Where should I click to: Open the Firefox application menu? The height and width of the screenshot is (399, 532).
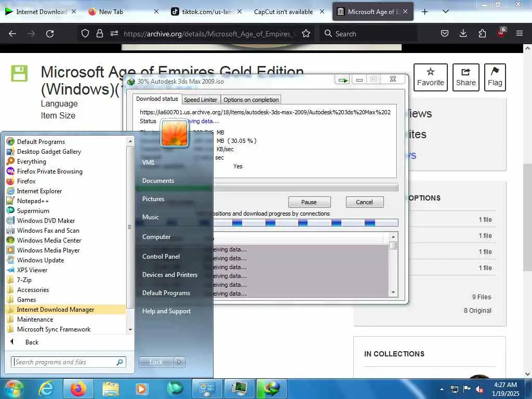tap(519, 33)
